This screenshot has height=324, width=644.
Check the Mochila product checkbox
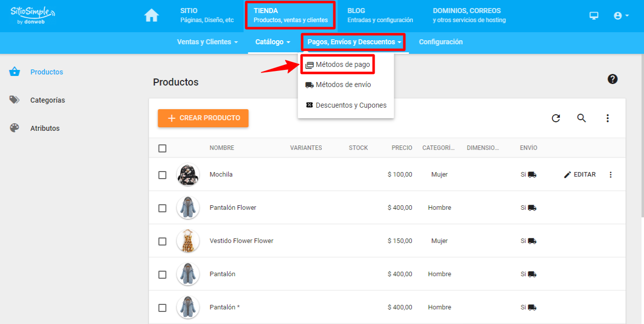[x=162, y=175]
